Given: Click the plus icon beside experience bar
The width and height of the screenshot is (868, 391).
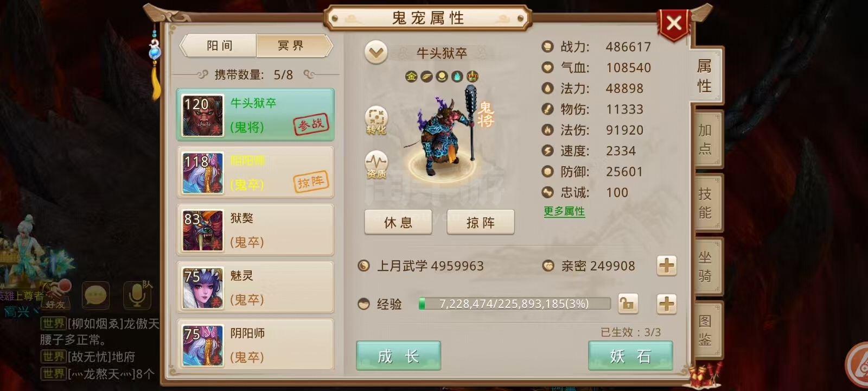Looking at the screenshot, I should click(x=667, y=304).
